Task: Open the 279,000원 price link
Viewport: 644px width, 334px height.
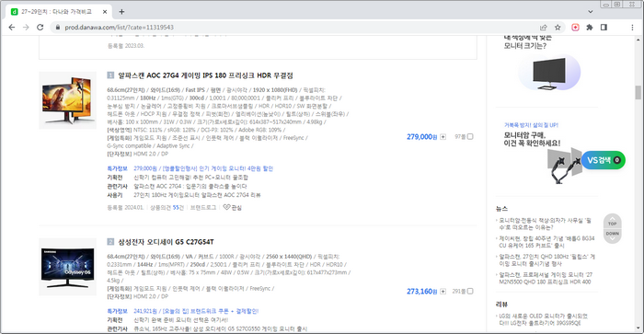Action: coord(421,137)
